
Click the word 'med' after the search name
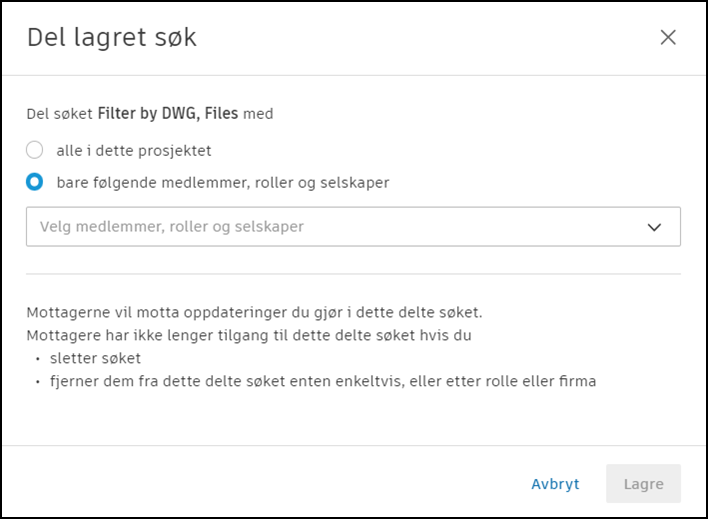point(258,114)
